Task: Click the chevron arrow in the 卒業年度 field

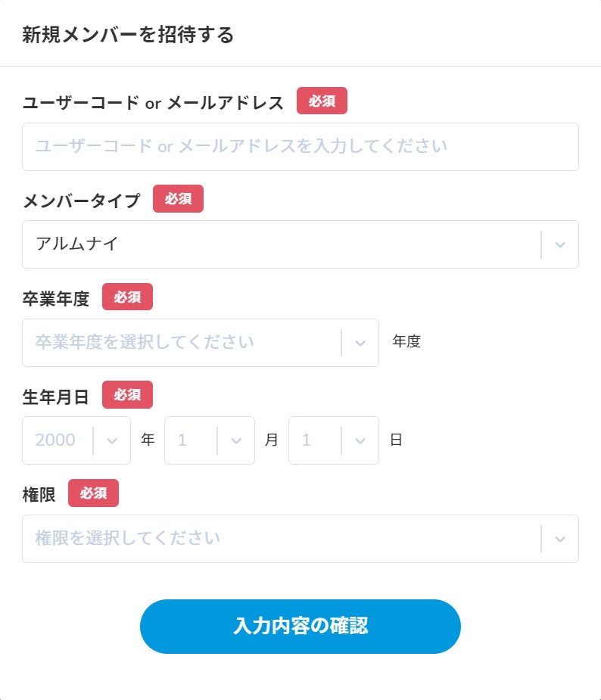Action: pos(360,343)
